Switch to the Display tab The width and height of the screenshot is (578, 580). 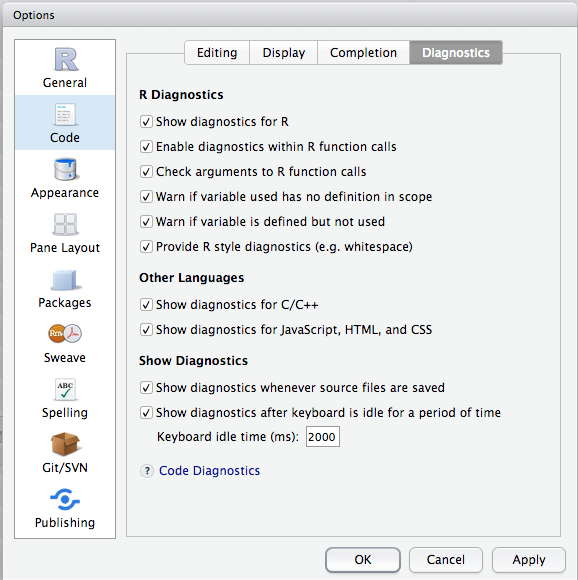pos(284,53)
